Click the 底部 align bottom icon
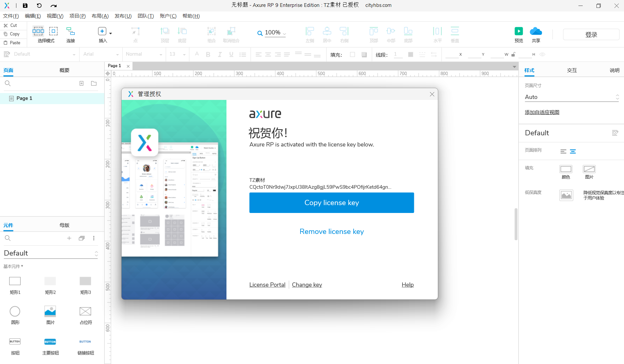The width and height of the screenshot is (624, 364). [x=408, y=31]
